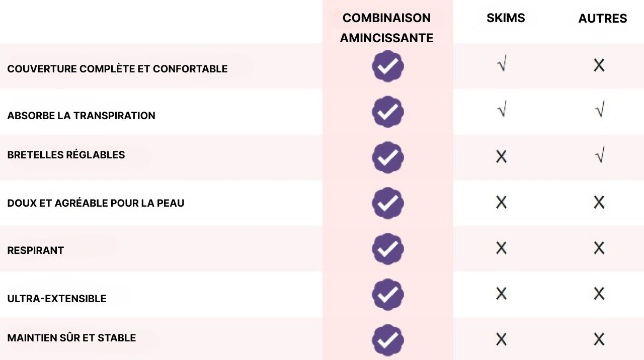Click purple check badge for Respirant row
The image size is (644, 360).
coord(387,249)
